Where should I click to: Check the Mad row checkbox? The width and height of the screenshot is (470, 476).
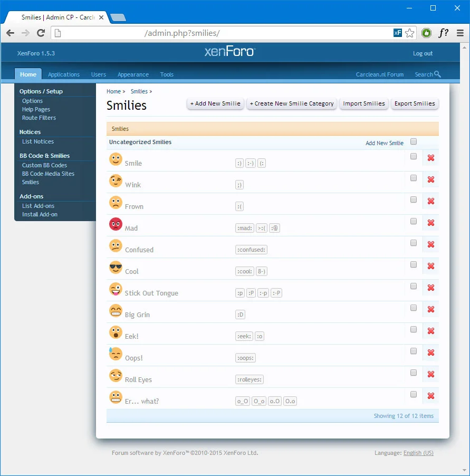pyautogui.click(x=413, y=221)
